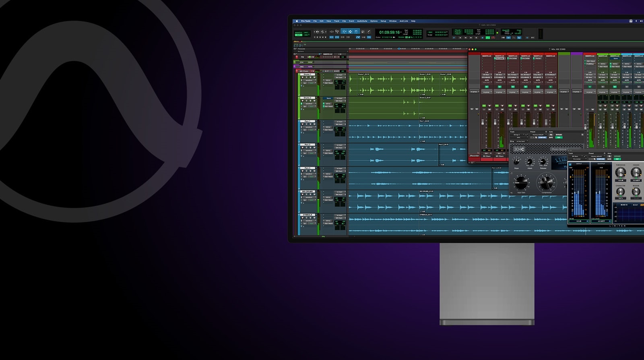Click the Avid Link icon in menu bar

(631, 21)
